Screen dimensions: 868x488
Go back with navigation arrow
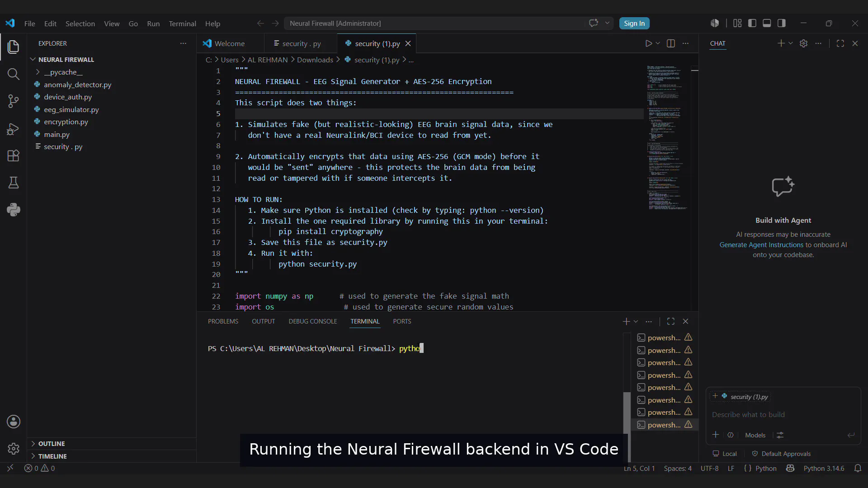tap(260, 23)
